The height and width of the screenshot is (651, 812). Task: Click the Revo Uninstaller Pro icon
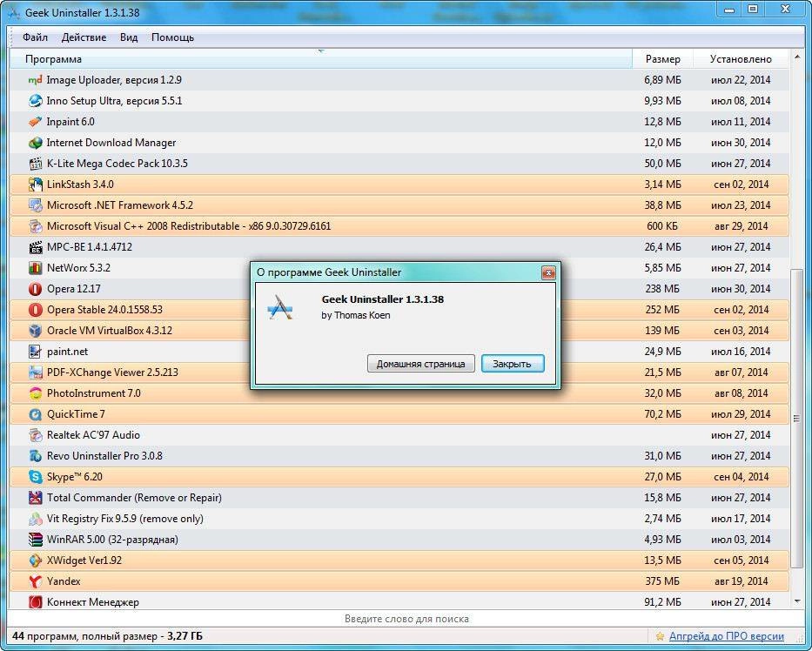(x=35, y=456)
